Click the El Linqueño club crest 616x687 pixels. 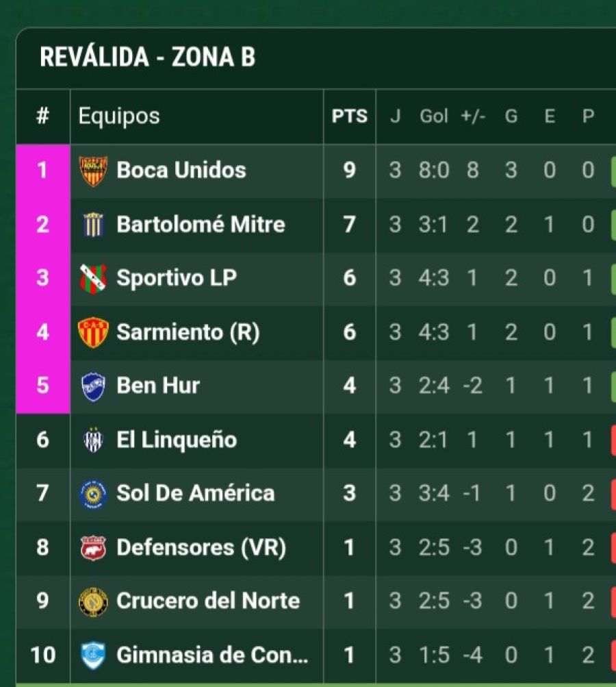[93, 440]
